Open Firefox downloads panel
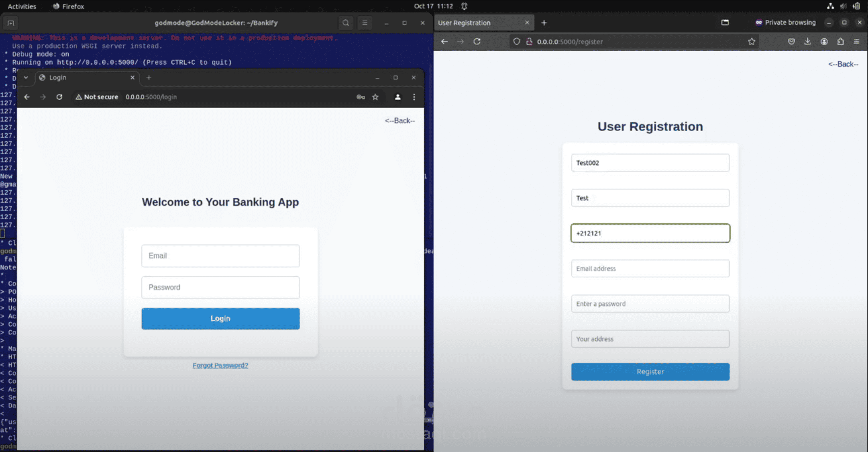Screen dimensions: 868x452 (x=808, y=41)
